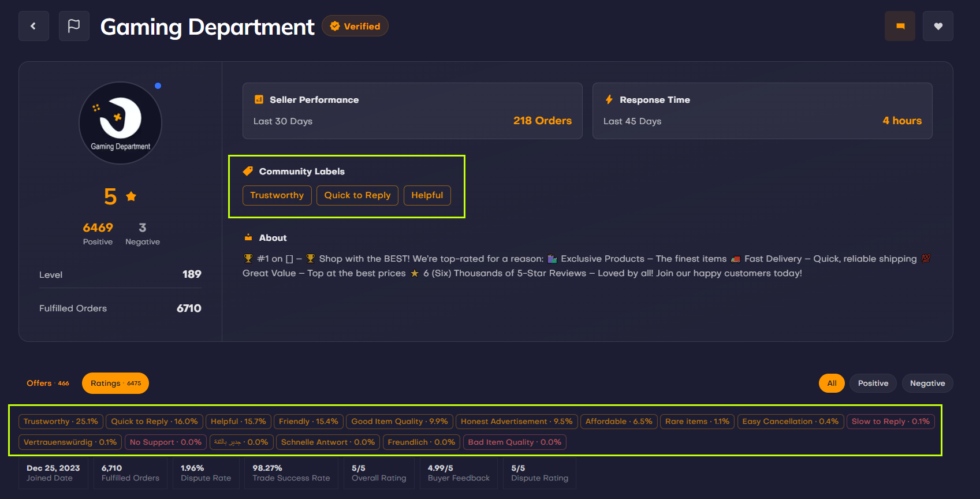This screenshot has width=980, height=499.
Task: Filter ratings by Positive
Action: [x=873, y=383]
